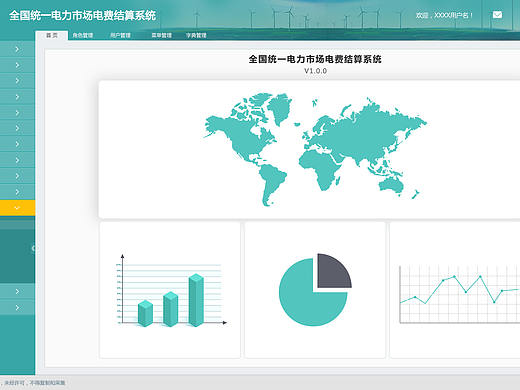Collapse the yellow highlighted sidebar menu
The image size is (520, 390).
pos(17,208)
